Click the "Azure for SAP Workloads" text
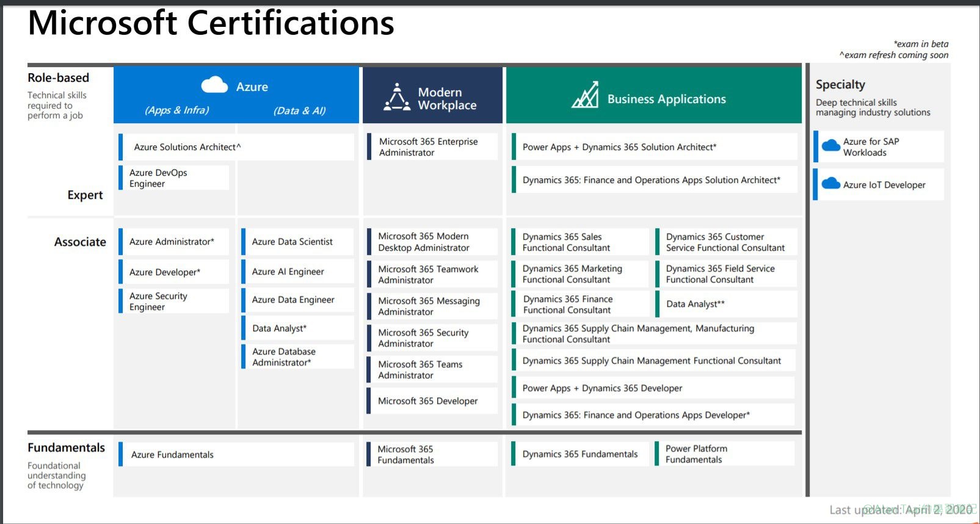 coord(871,147)
